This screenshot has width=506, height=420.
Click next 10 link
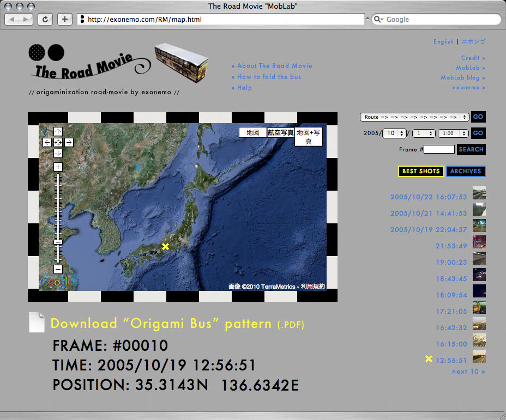(x=468, y=372)
